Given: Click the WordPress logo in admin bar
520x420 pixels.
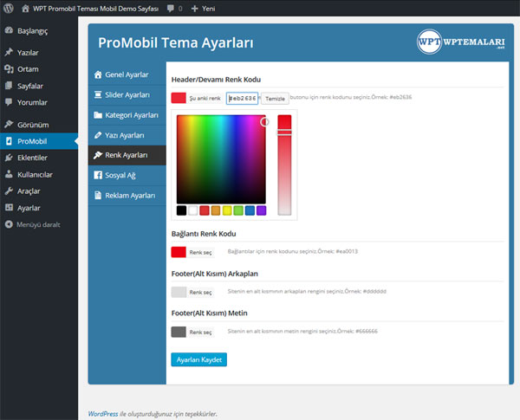Looking at the screenshot, I should coord(9,8).
